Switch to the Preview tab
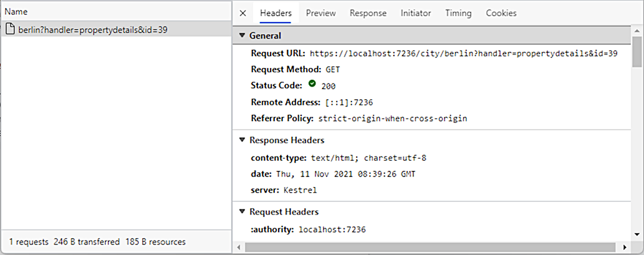This screenshot has height=255, width=644. [321, 13]
